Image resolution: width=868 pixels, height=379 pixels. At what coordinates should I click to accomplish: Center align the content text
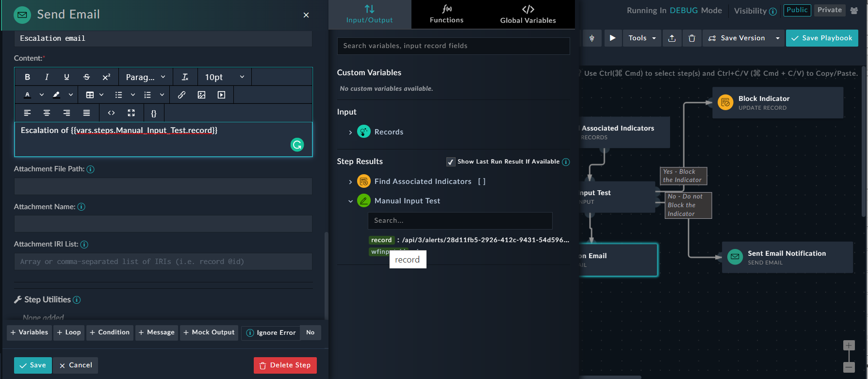click(x=47, y=113)
